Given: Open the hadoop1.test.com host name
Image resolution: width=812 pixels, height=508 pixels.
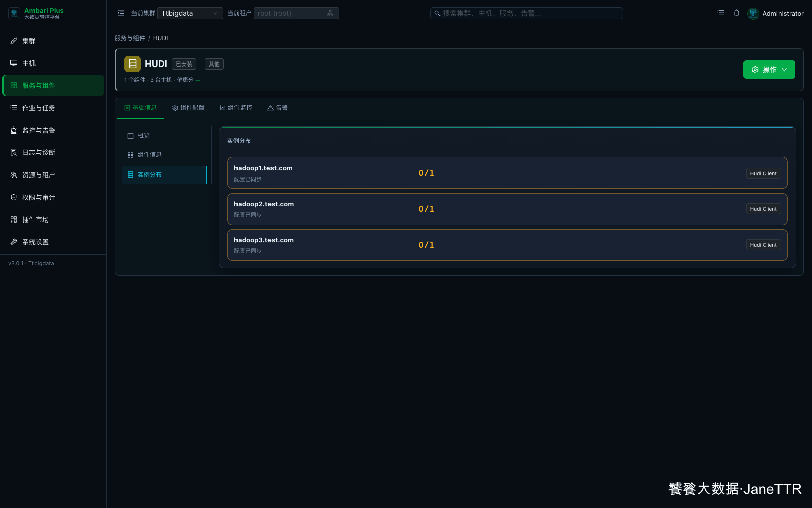Looking at the screenshot, I should click(x=263, y=168).
